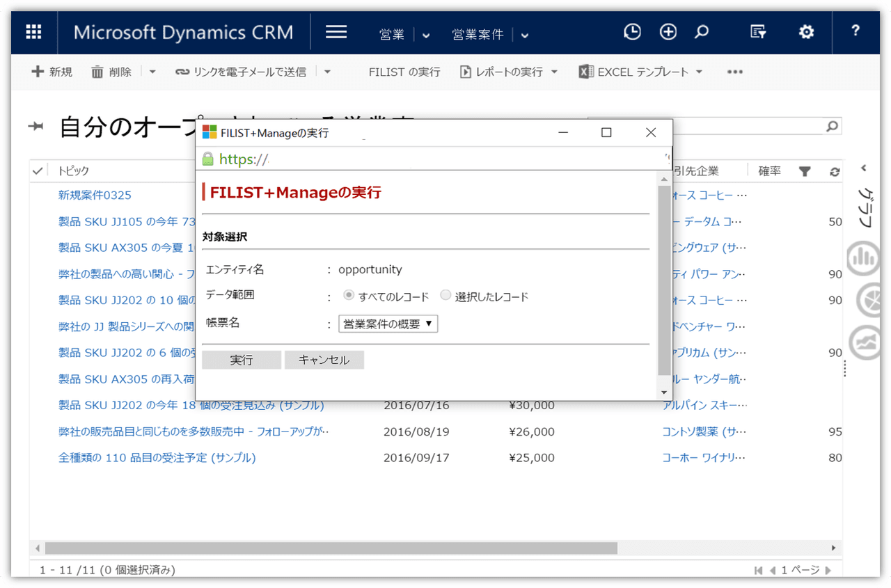Sort by 確率 column header

[x=769, y=171]
